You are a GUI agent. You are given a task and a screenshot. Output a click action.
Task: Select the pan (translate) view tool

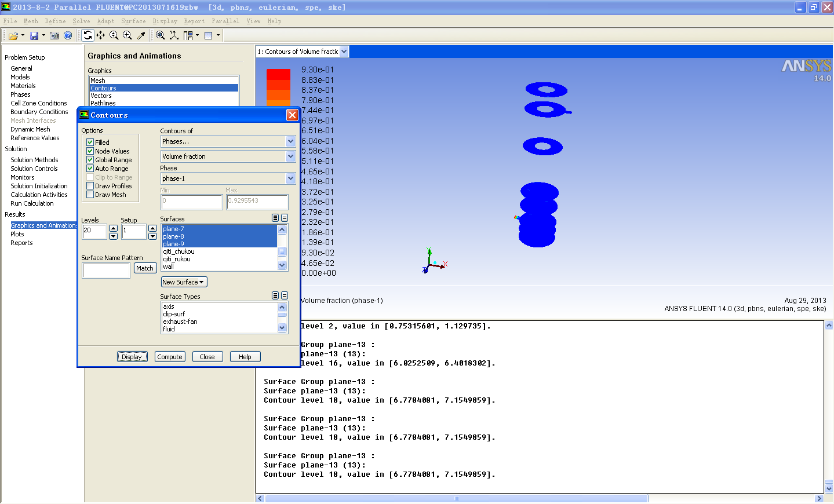pos(101,35)
